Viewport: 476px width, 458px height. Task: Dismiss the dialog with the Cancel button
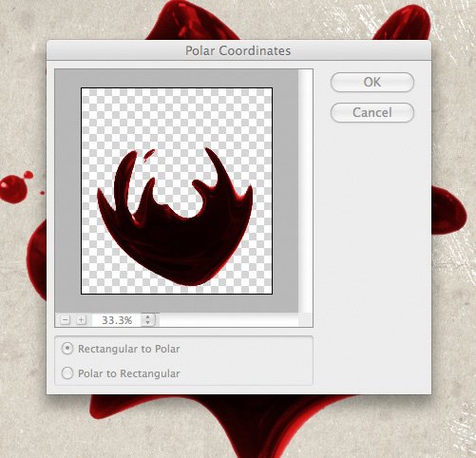tap(372, 112)
